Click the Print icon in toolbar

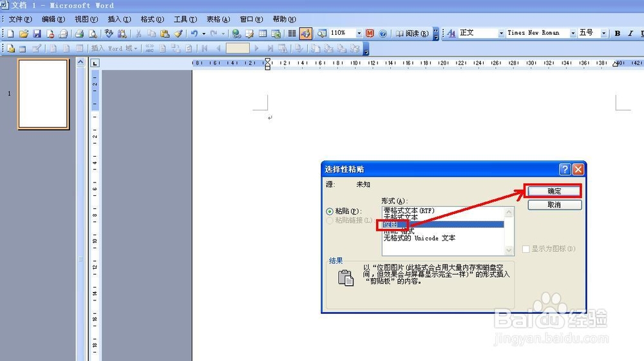tap(79, 34)
